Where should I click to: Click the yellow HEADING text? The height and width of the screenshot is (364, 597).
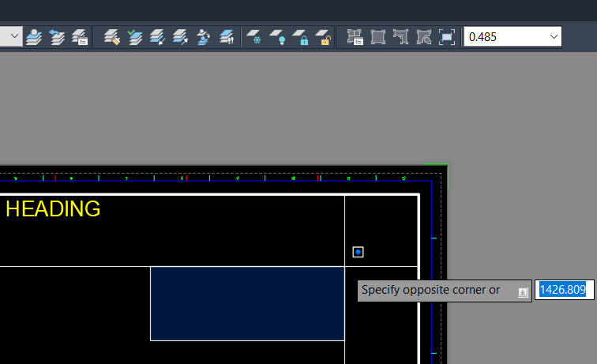pos(53,208)
